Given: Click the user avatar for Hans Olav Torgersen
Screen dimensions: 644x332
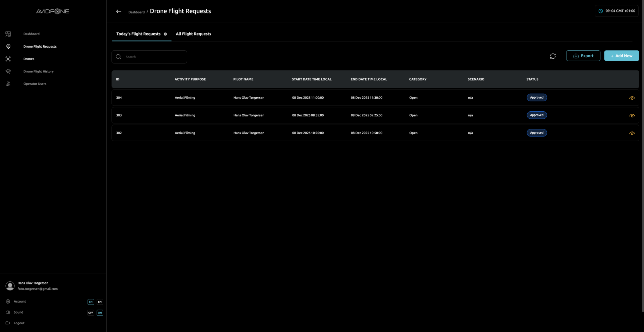Looking at the screenshot, I should (10, 286).
